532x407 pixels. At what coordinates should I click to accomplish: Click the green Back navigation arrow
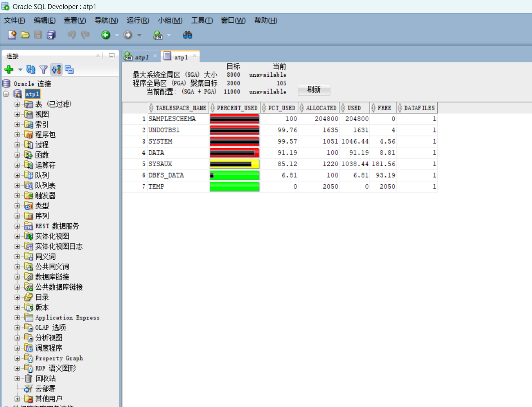(x=106, y=35)
